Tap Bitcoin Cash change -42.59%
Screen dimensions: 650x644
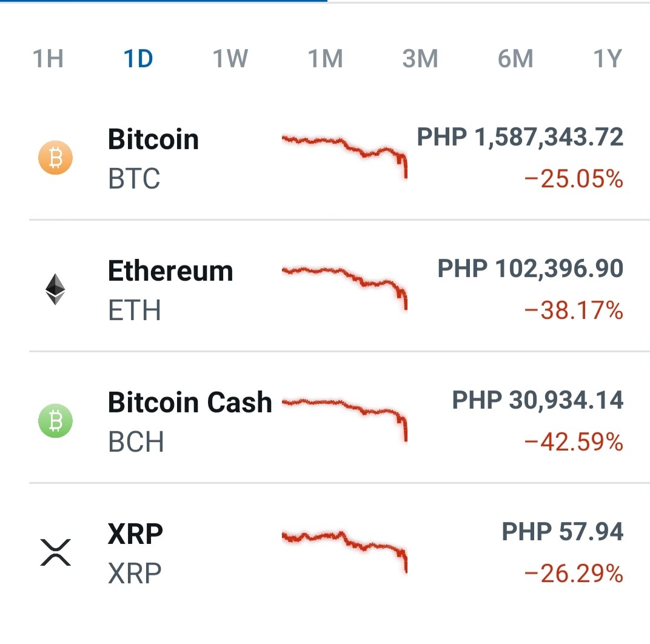[x=574, y=441]
